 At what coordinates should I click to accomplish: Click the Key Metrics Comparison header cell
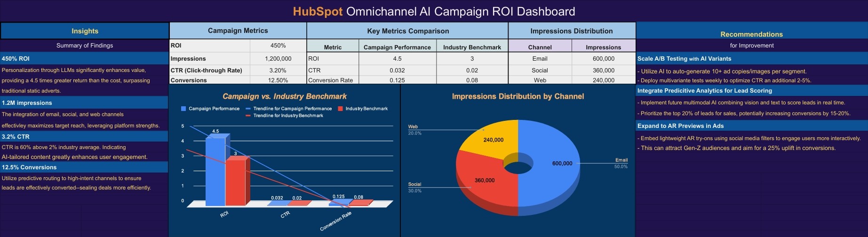click(408, 31)
